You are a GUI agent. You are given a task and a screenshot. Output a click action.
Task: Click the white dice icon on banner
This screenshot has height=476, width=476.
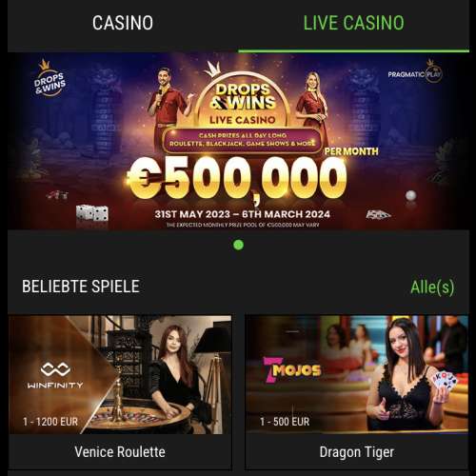[92, 214]
